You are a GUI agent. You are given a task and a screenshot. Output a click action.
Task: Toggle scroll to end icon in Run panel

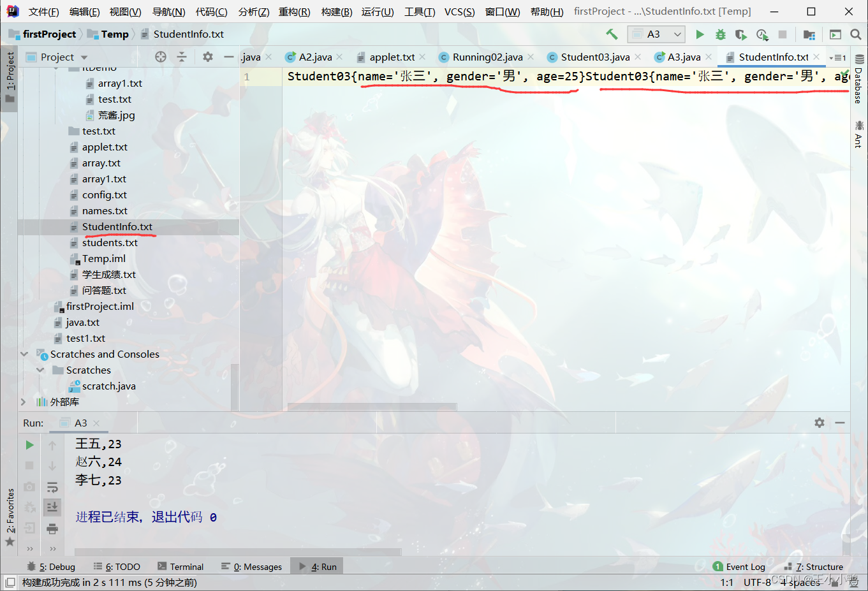pyautogui.click(x=52, y=507)
